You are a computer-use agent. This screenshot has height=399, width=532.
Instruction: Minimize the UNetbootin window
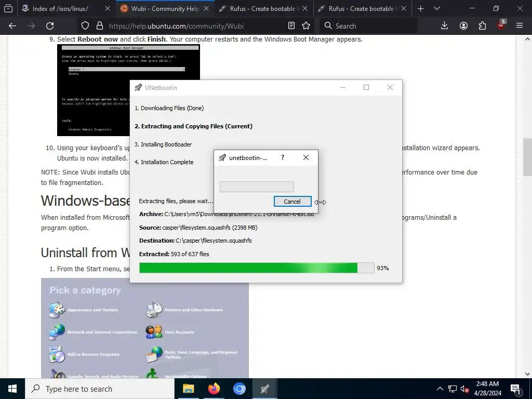click(343, 87)
